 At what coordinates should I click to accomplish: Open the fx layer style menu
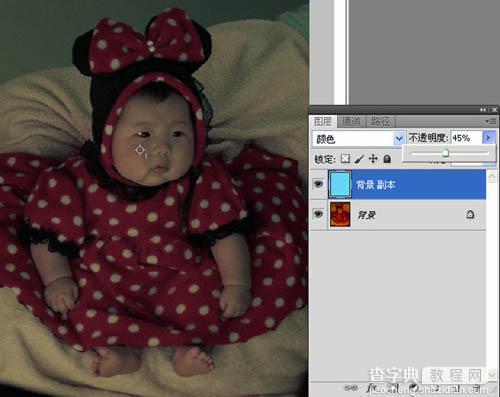[371, 388]
